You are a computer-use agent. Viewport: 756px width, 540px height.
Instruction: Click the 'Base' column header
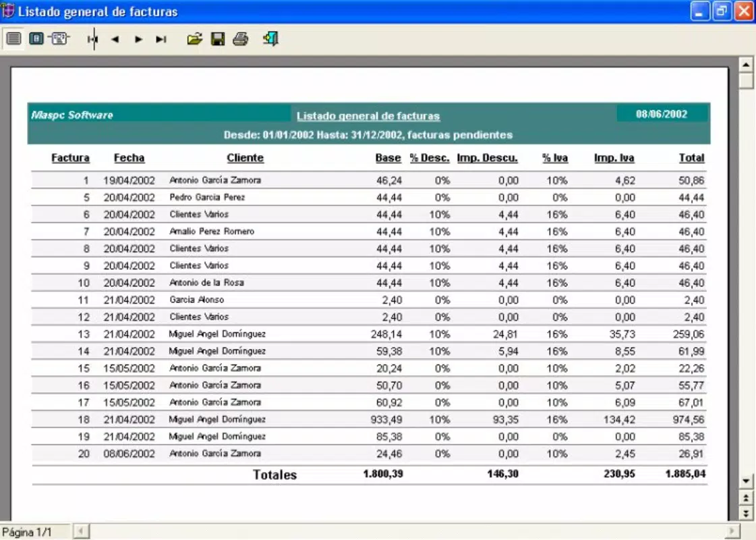388,158
